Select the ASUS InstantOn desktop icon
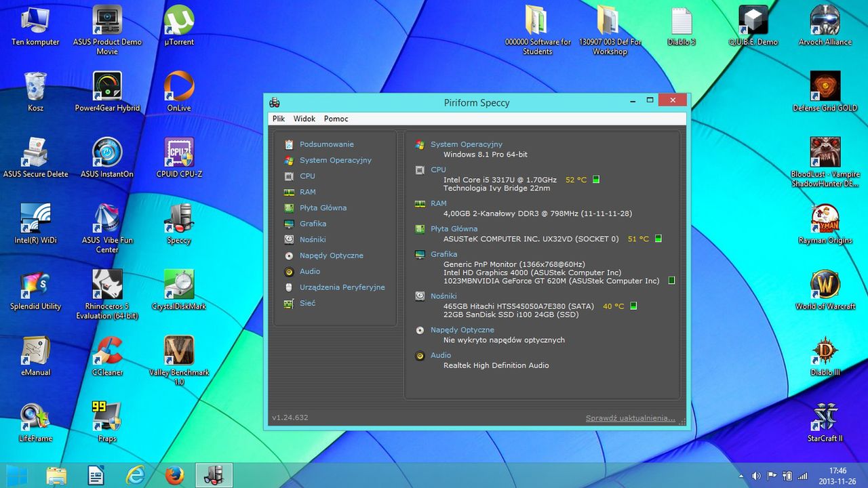Screen dimensions: 868x488 [x=107, y=158]
